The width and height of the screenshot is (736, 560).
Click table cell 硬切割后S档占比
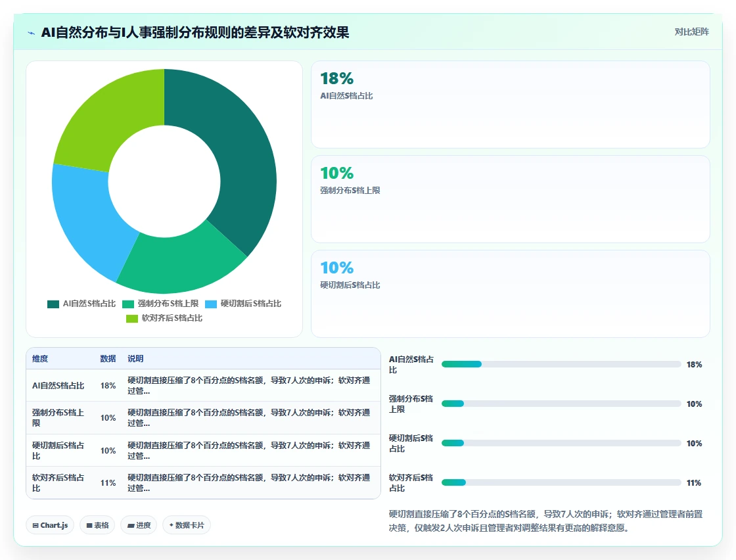(x=58, y=451)
